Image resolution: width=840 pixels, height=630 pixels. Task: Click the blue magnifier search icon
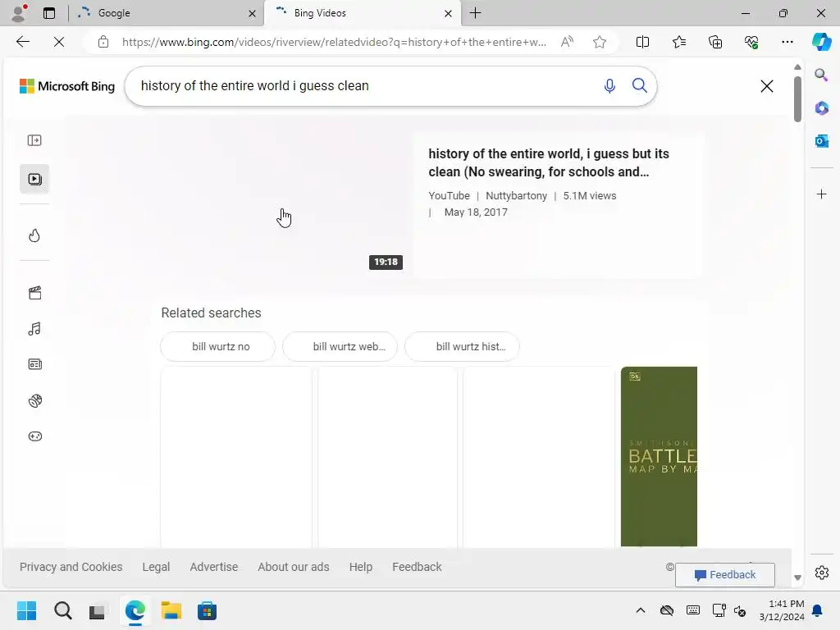tap(639, 85)
